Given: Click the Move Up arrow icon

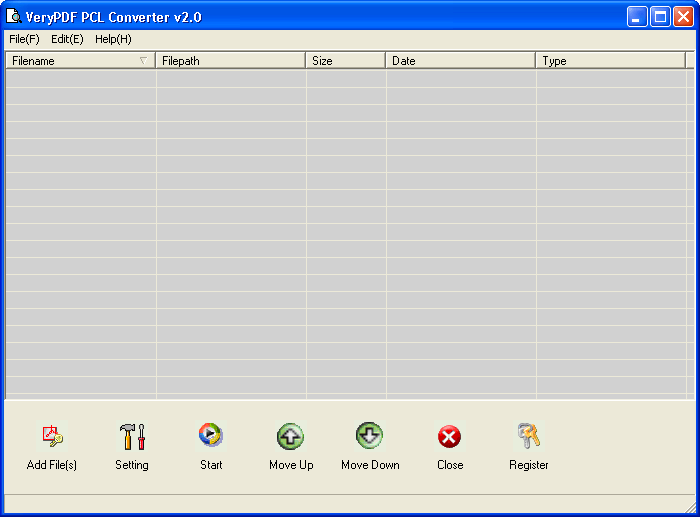Looking at the screenshot, I should (291, 437).
